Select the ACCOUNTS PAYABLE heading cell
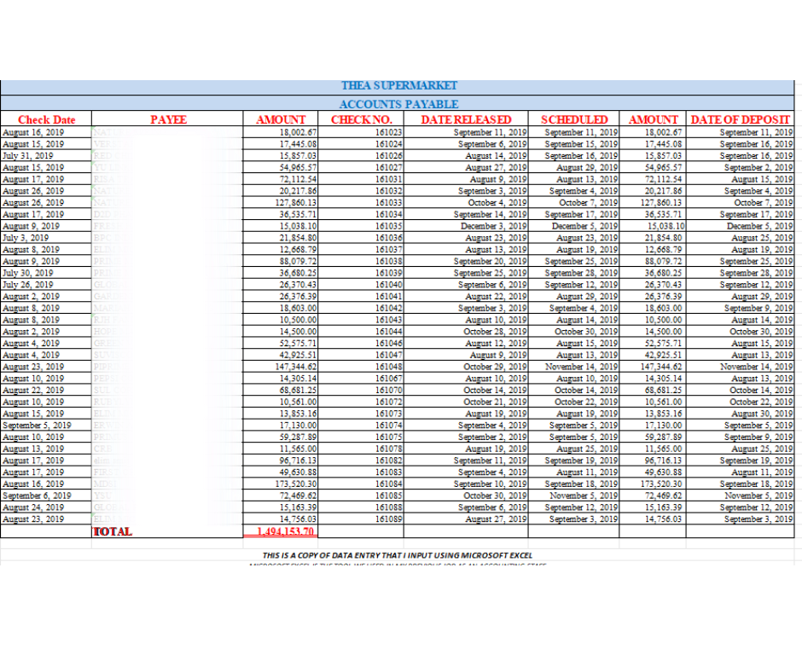The width and height of the screenshot is (802, 672). point(398,103)
